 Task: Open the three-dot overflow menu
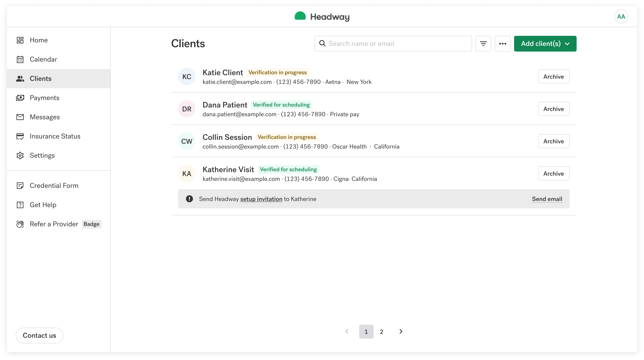502,43
